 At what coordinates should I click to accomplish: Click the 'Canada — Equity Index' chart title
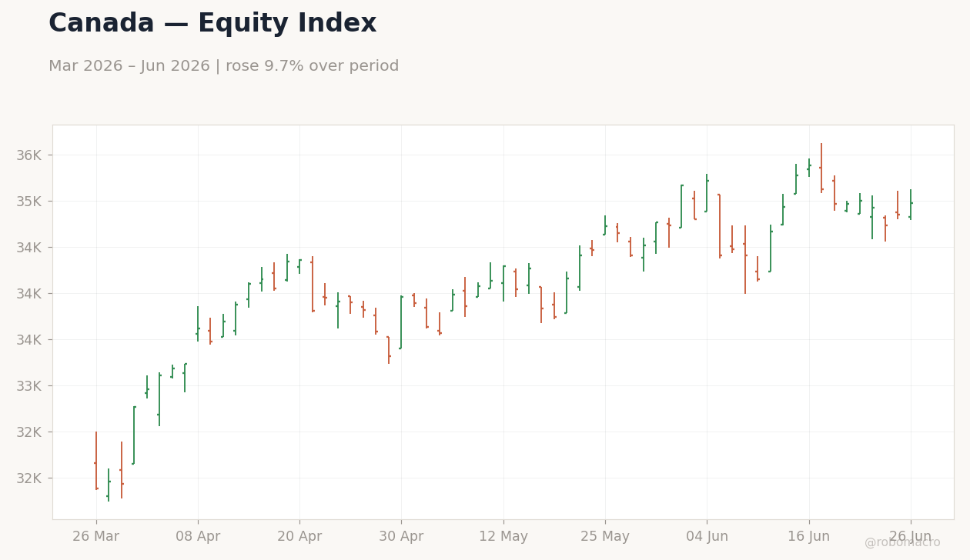(212, 24)
